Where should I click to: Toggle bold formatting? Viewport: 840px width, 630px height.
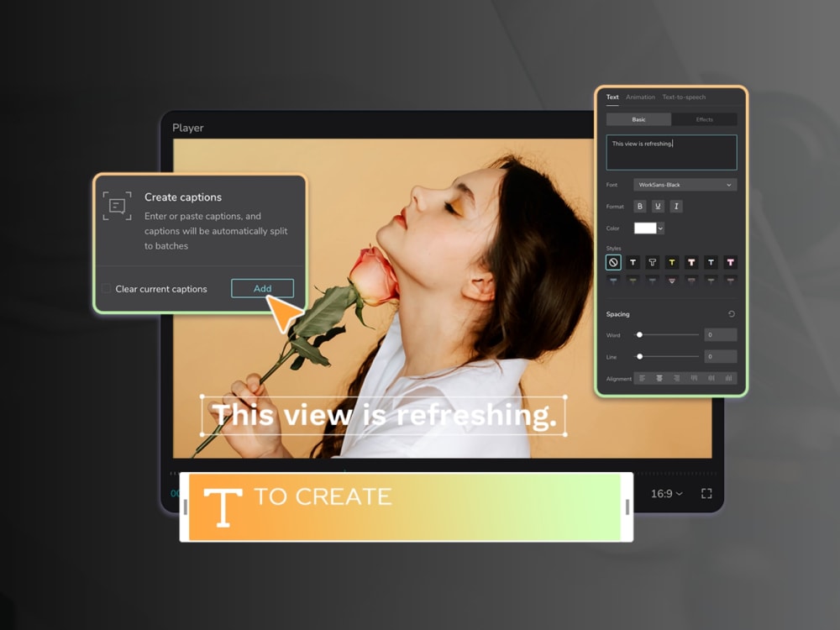coord(639,207)
